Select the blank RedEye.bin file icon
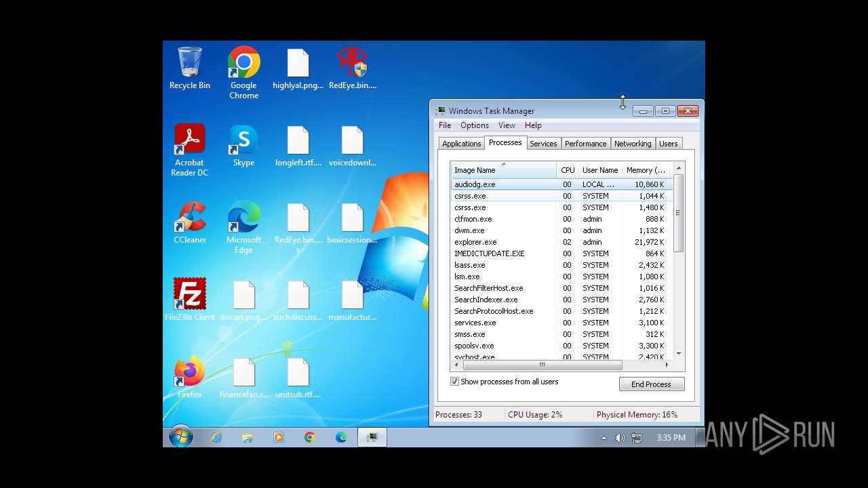Viewport: 868px width, 488px height. (298, 222)
